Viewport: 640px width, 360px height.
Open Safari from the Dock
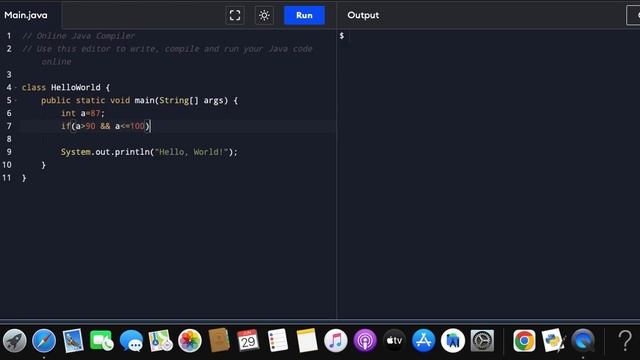[x=44, y=340]
